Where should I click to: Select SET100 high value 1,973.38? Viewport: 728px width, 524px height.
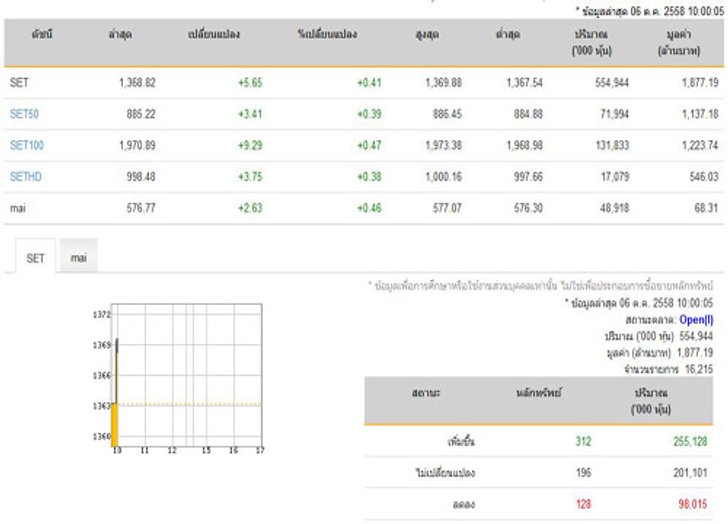[x=443, y=145]
